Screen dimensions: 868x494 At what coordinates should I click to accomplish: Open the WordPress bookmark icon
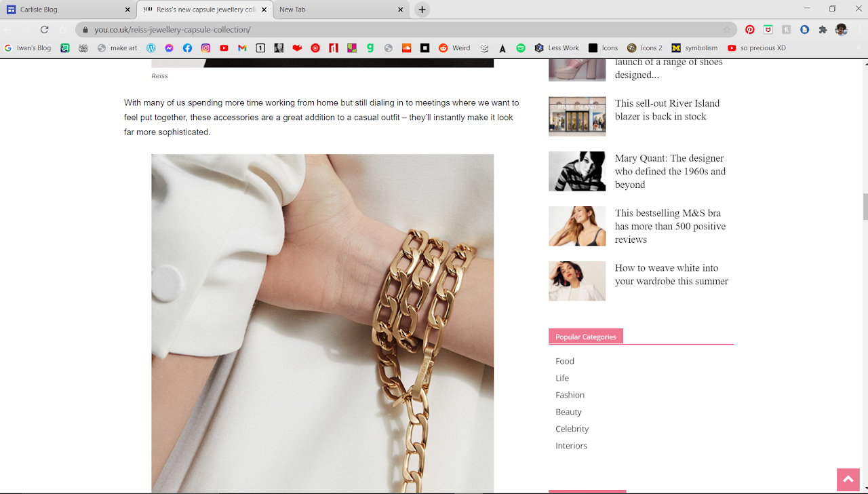(151, 48)
